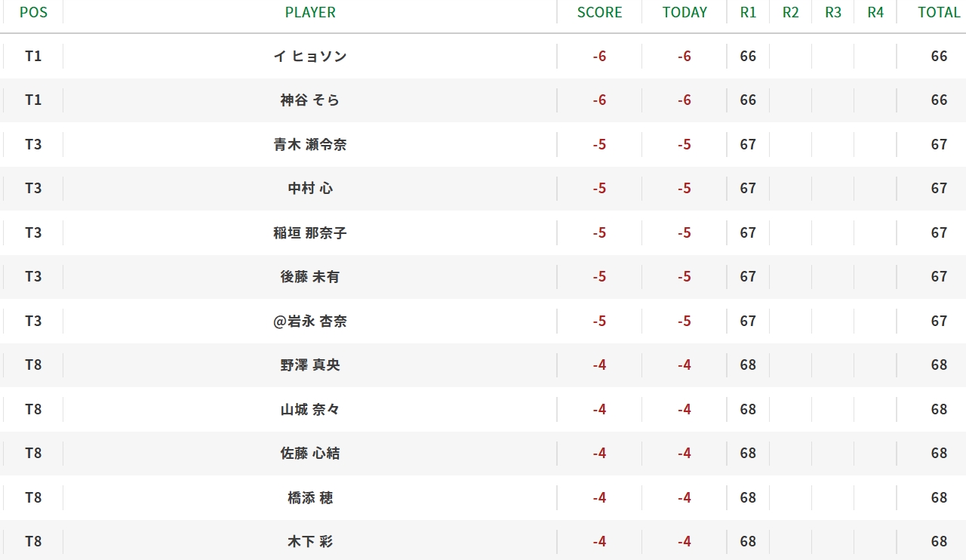
Task: Click the R1 column header
Action: point(748,12)
